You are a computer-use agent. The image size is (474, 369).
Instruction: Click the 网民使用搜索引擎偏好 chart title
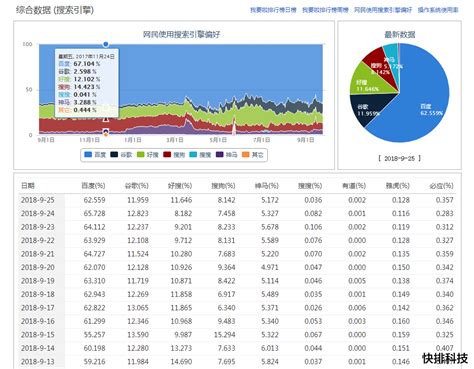click(181, 35)
